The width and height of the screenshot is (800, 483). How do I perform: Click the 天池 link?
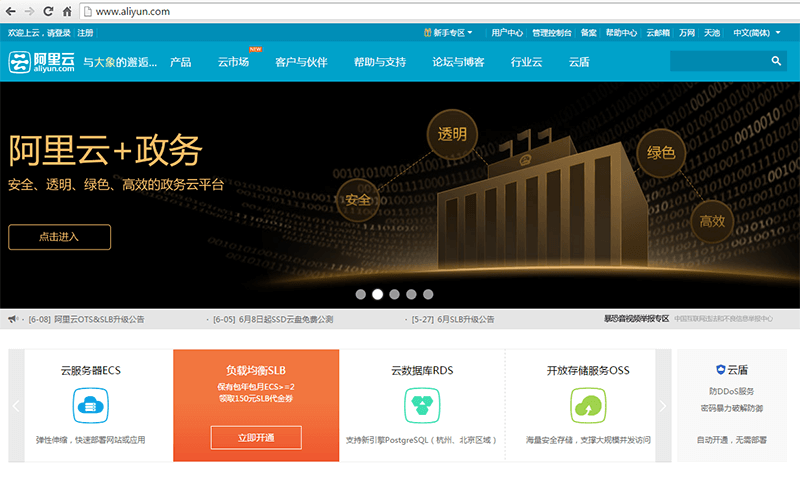point(712,33)
